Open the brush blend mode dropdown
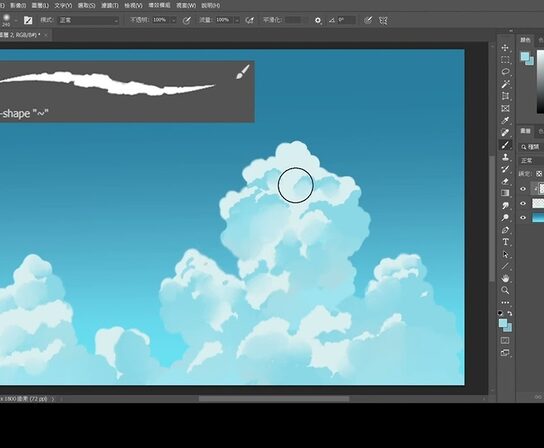This screenshot has height=448, width=544. [x=88, y=20]
